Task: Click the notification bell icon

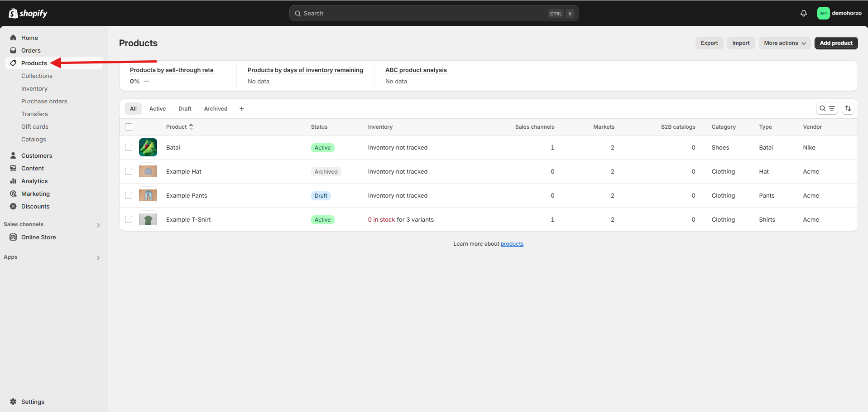Action: click(x=803, y=13)
